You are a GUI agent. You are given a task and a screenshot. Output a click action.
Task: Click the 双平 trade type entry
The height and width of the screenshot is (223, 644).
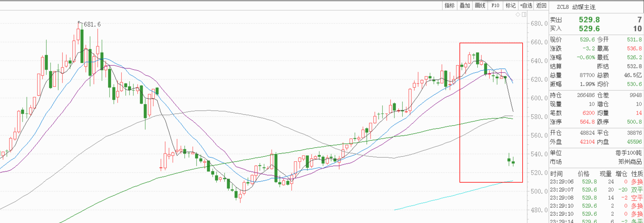pos(637,190)
